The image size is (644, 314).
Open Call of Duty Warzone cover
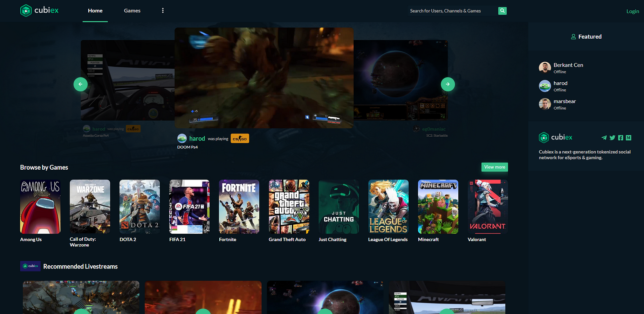click(90, 207)
